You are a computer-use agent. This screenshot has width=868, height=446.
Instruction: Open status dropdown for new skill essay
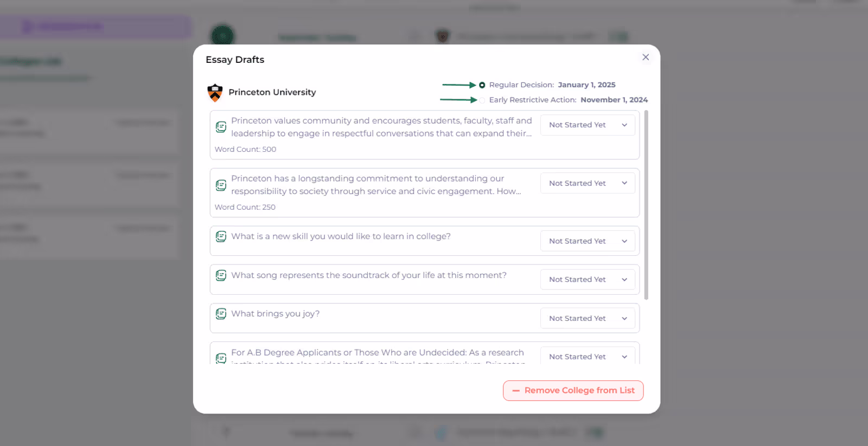pyautogui.click(x=588, y=241)
